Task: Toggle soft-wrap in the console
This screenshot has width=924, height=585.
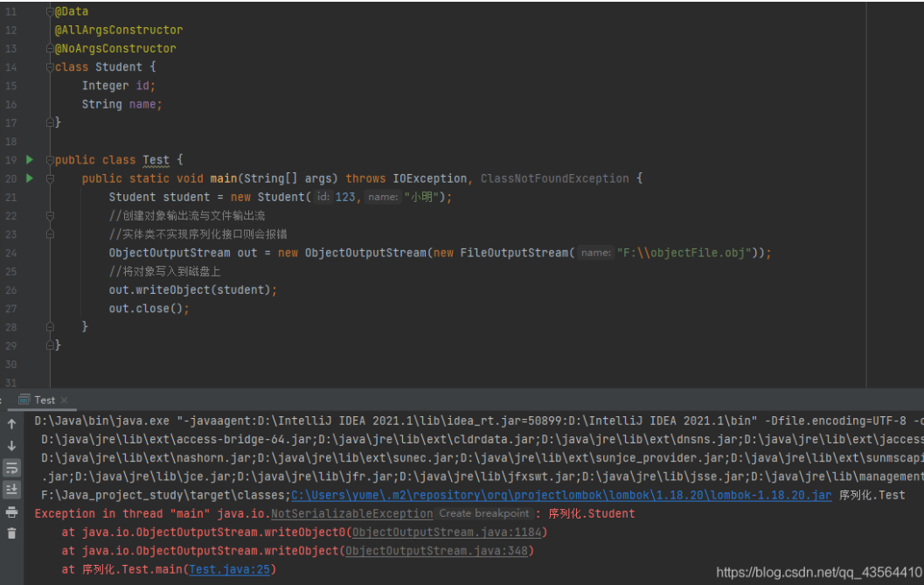Action: [11, 468]
